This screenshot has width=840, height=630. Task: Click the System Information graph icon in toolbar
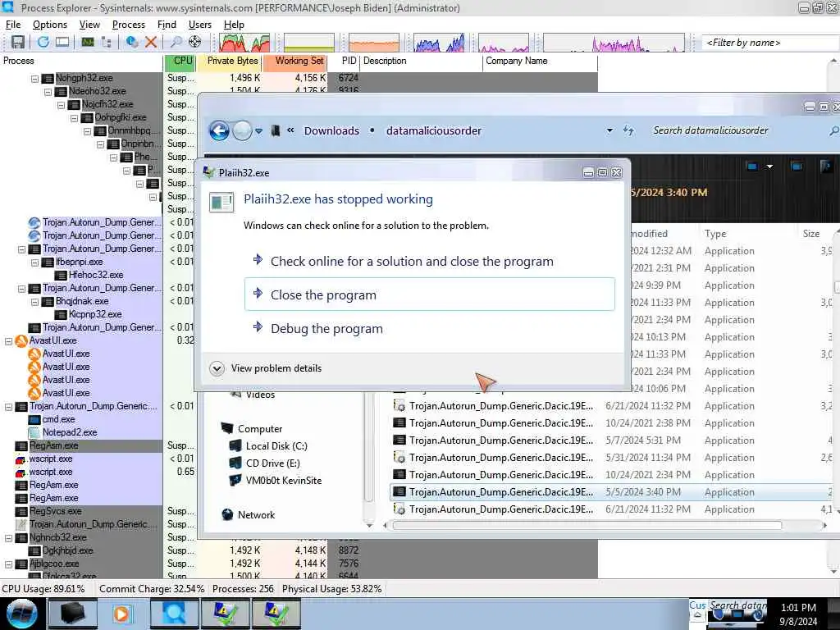pyautogui.click(x=87, y=43)
